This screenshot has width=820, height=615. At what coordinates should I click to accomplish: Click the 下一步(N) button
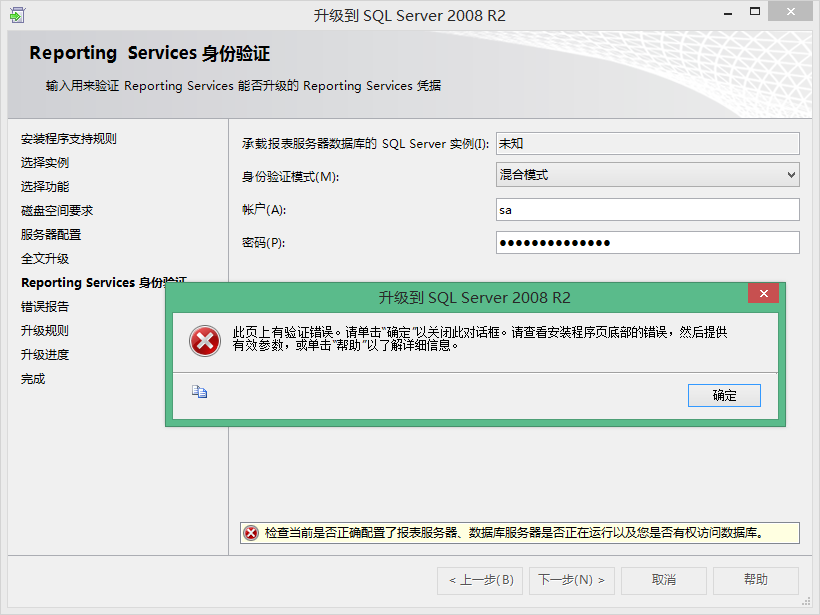point(572,580)
